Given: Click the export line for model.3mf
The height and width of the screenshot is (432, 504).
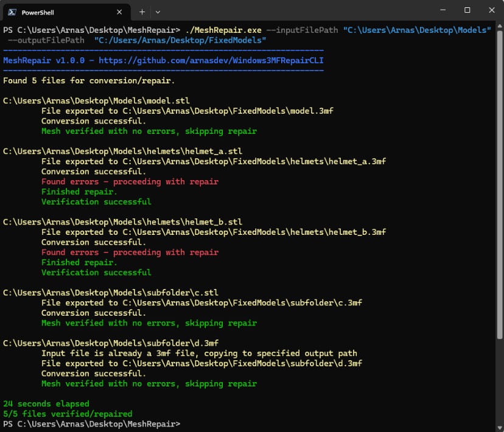Looking at the screenshot, I should coord(187,111).
